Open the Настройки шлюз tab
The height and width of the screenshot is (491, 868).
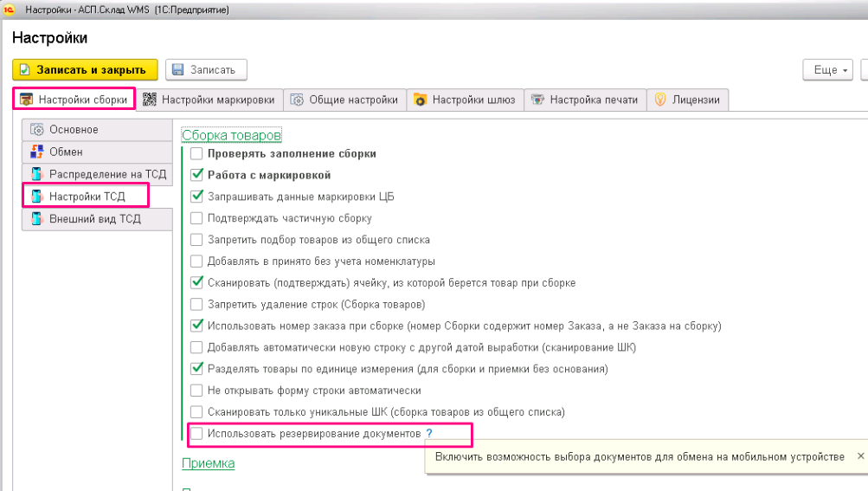[465, 100]
